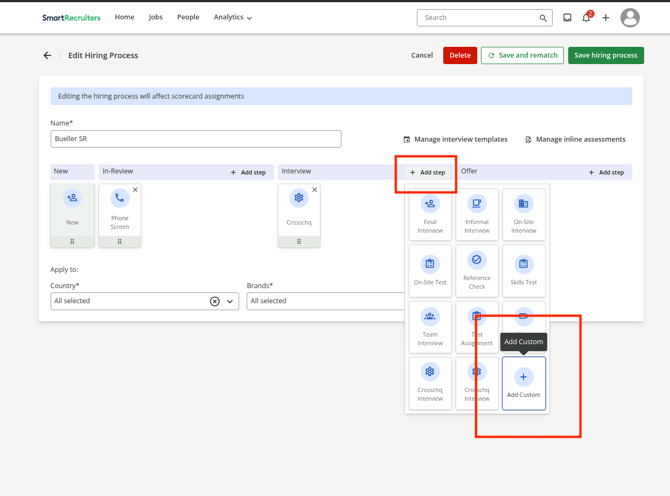Click the Save hiring process button

pyautogui.click(x=605, y=56)
